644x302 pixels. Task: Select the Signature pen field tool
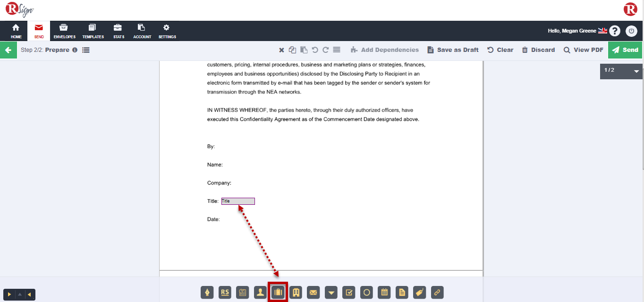[207, 293]
